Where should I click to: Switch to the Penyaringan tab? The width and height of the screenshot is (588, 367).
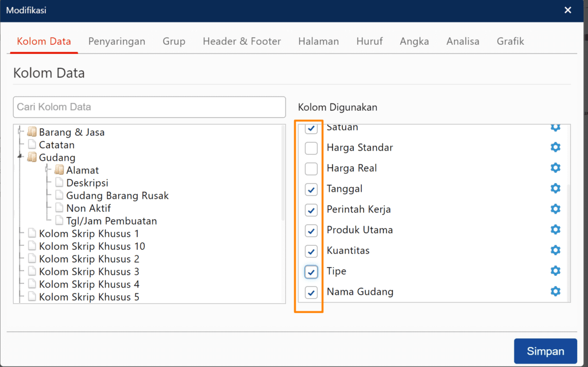(117, 41)
